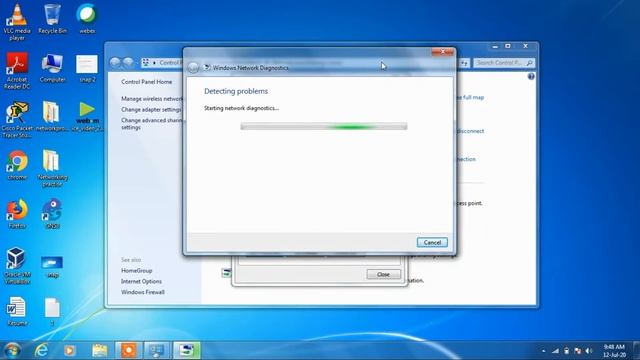Open the Internet Options link

pos(141,281)
